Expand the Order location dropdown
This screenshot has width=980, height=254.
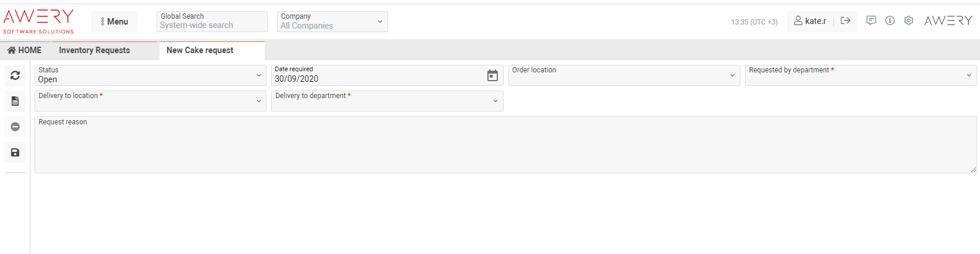[624, 75]
